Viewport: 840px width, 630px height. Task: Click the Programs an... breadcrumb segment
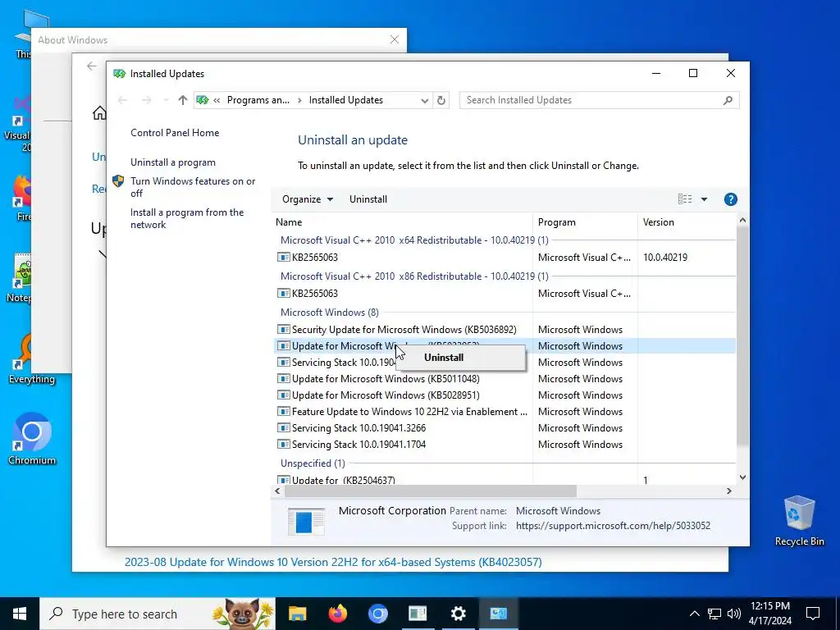pos(258,100)
